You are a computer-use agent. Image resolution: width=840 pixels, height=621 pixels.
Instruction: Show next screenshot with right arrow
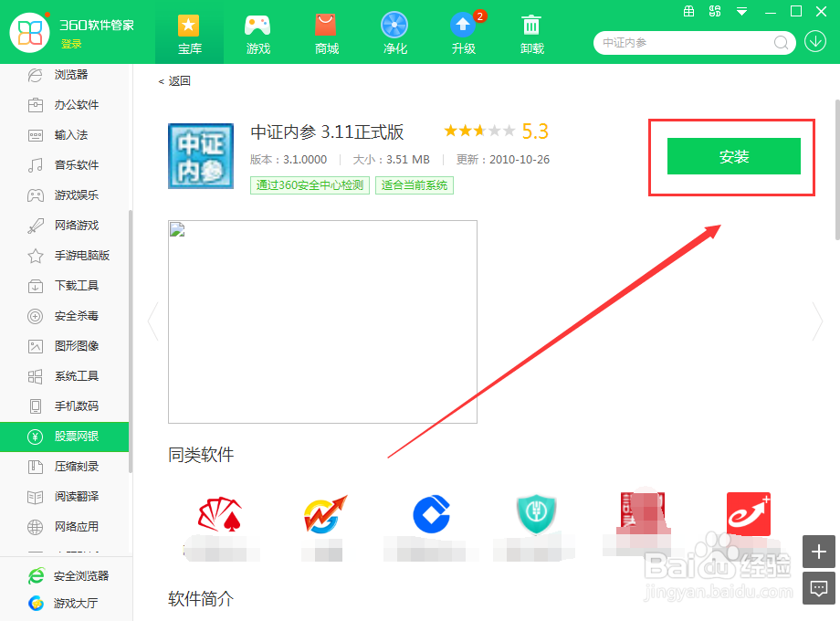[x=817, y=321]
